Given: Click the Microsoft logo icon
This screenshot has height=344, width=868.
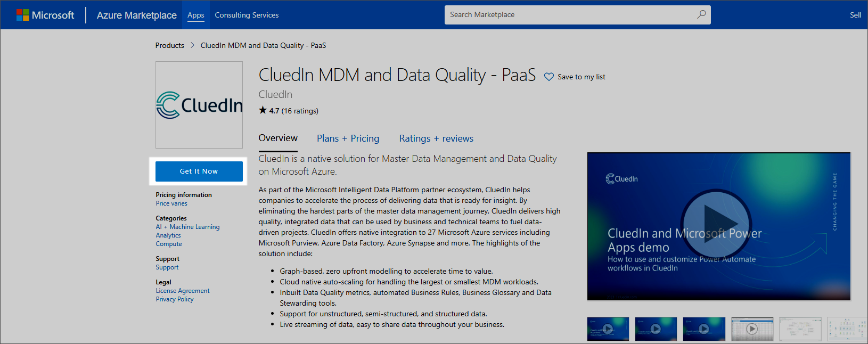Looking at the screenshot, I should (22, 15).
